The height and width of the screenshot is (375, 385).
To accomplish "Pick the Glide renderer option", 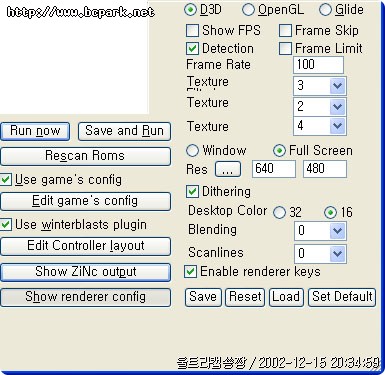I will [325, 10].
